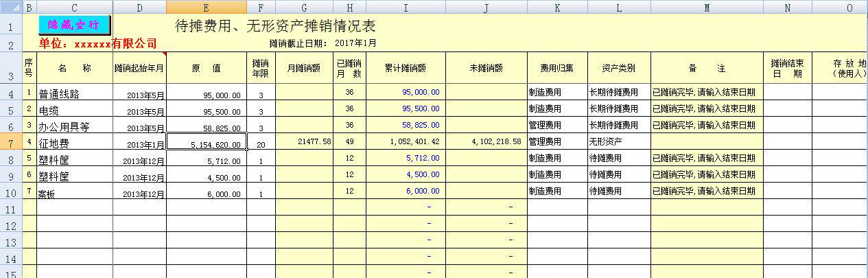The height and width of the screenshot is (278, 868).
Task: Select the 普通线路 name cell
Action: tap(74, 93)
